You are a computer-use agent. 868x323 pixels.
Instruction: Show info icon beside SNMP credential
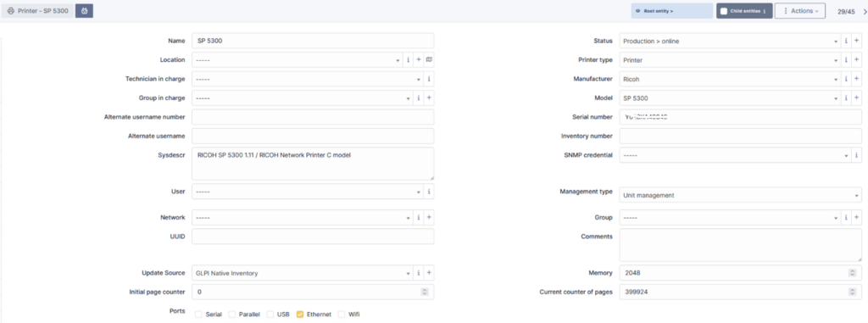(x=856, y=155)
